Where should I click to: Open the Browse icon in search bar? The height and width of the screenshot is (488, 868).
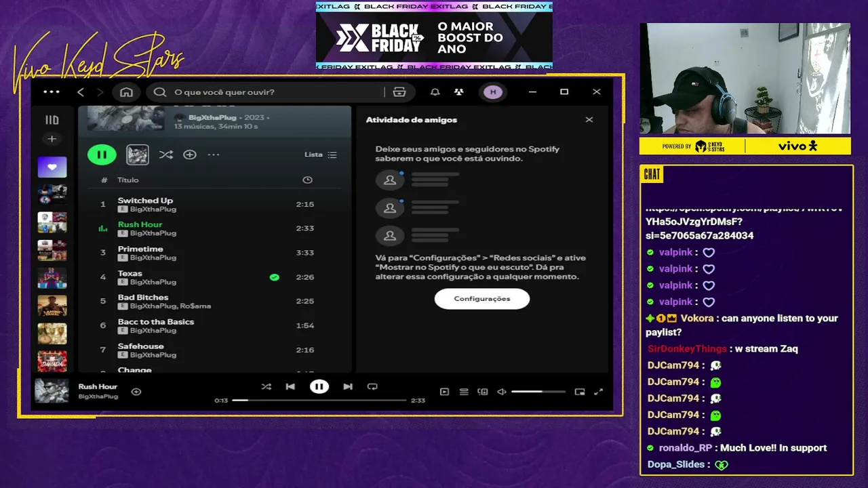point(399,92)
